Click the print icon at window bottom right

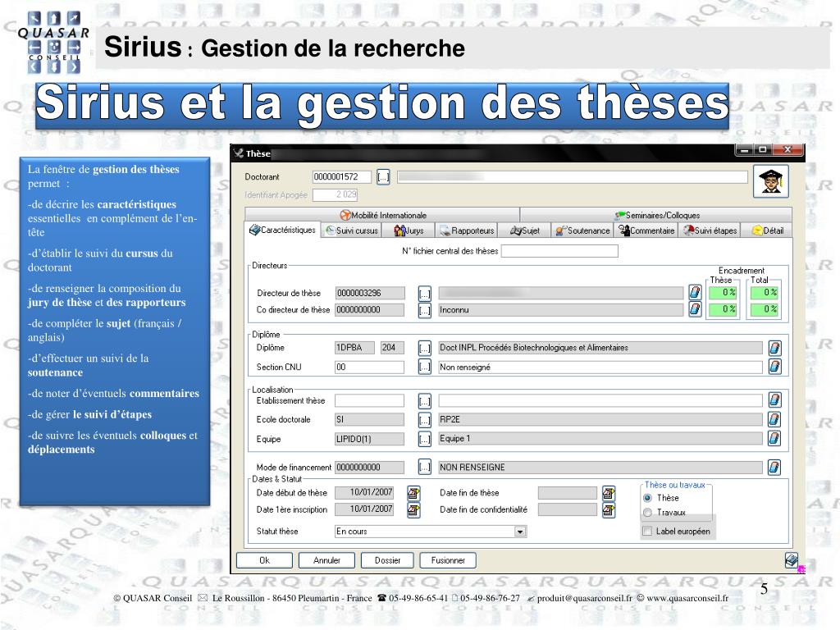[792, 560]
